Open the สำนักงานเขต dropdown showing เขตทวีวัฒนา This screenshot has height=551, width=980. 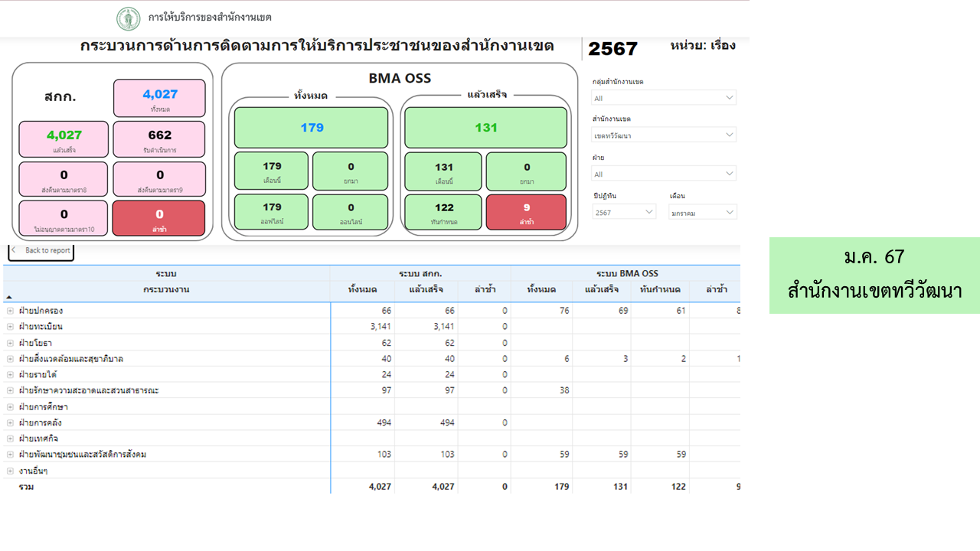tap(663, 135)
